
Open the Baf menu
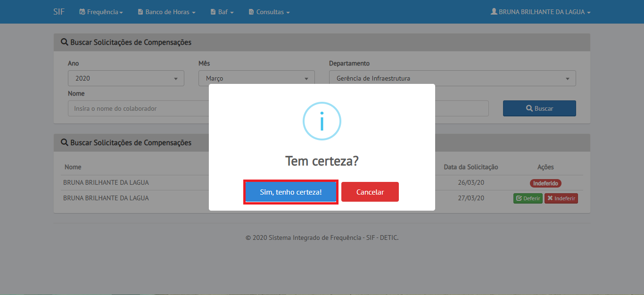[222, 12]
